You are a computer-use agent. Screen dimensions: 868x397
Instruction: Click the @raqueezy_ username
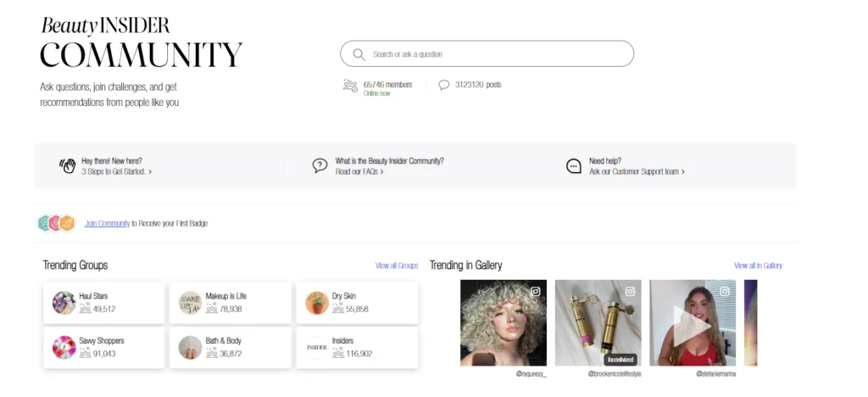pyautogui.click(x=531, y=374)
